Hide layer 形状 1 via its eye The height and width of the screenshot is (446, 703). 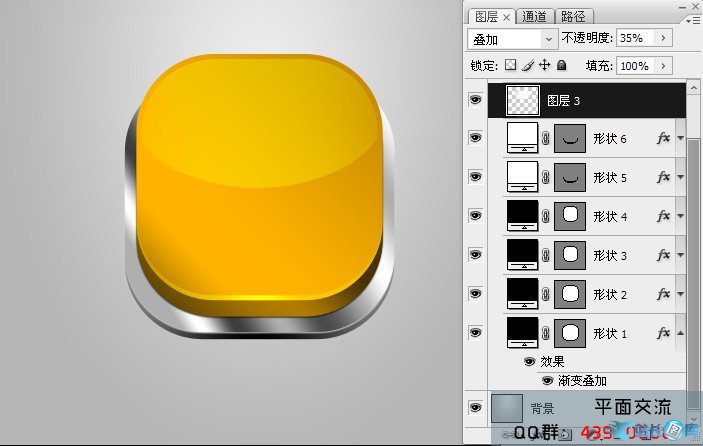(x=475, y=332)
